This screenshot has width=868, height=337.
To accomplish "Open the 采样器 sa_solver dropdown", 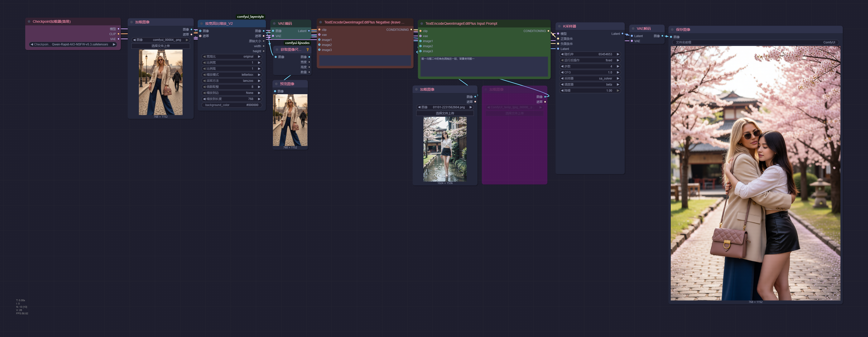I will tap(590, 79).
